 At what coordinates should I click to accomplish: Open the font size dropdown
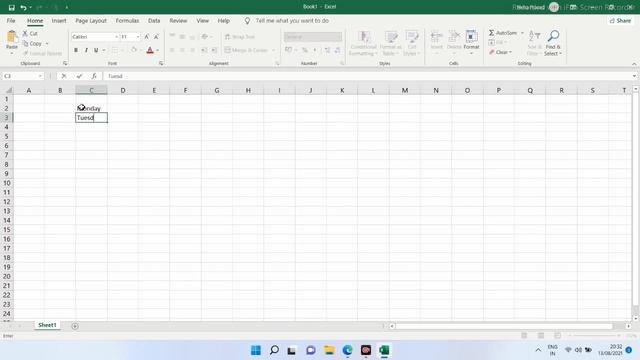coord(138,37)
